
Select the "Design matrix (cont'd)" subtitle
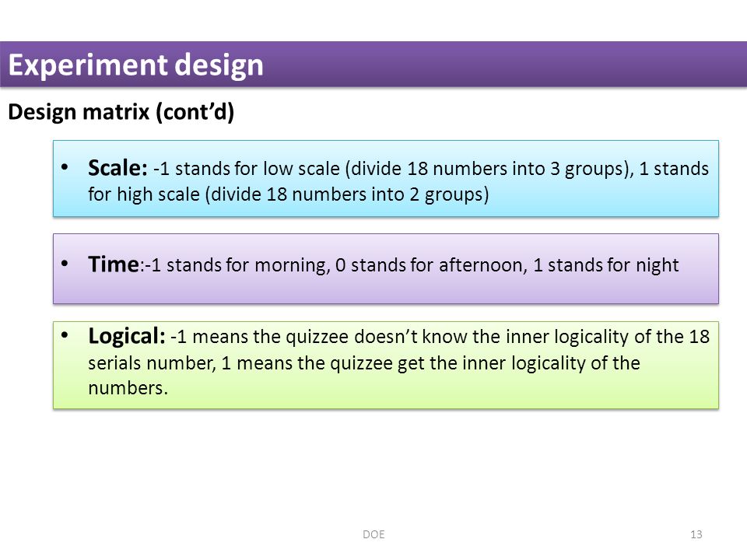121,112
